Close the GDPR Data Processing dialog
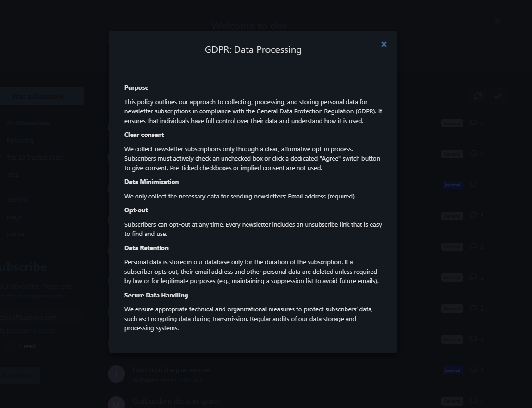532x408 pixels. click(x=384, y=44)
